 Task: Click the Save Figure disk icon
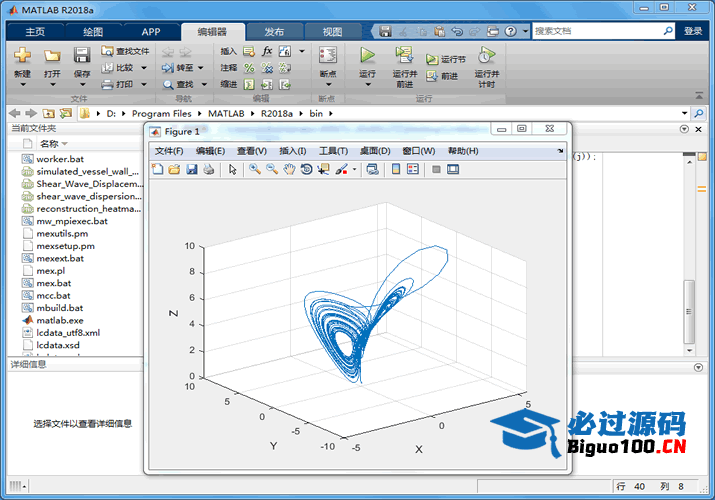coord(192,169)
